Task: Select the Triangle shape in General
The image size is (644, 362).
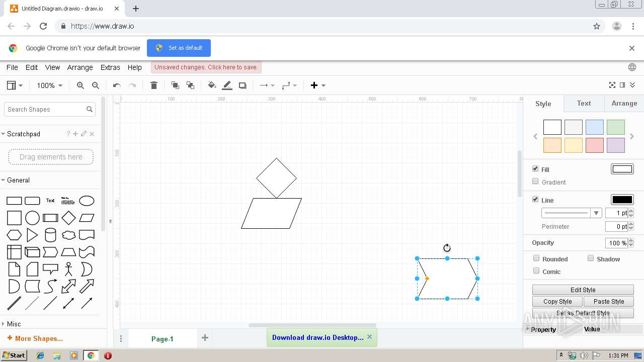Action: (32, 235)
